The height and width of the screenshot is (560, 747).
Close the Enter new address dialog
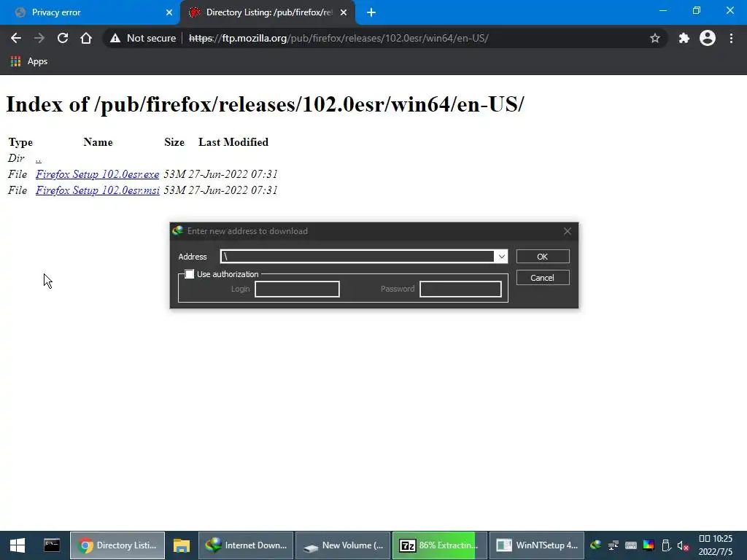(567, 231)
